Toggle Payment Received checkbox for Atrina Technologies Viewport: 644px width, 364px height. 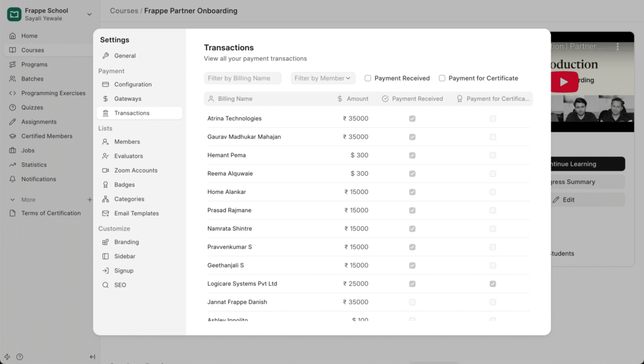coord(412,118)
